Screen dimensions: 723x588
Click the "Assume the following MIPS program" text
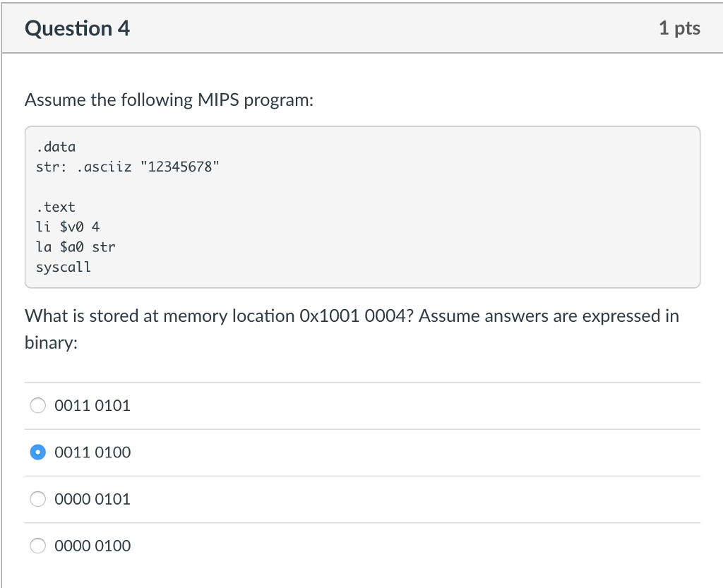169,100
